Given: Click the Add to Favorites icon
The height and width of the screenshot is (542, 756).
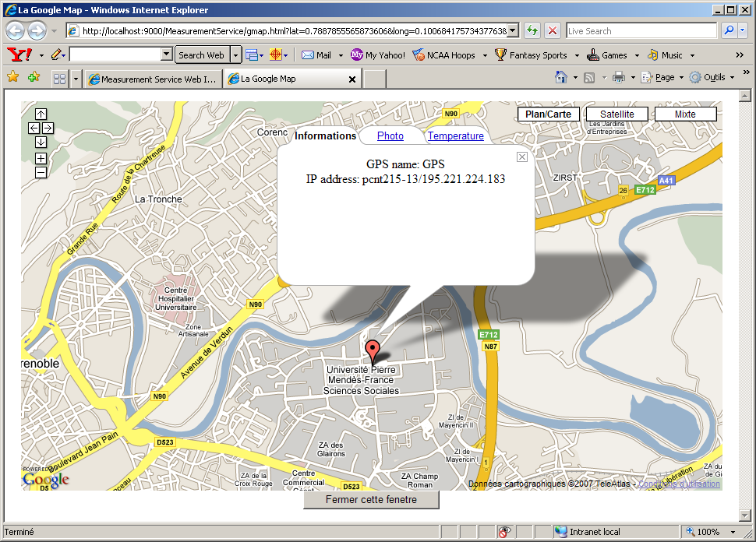Looking at the screenshot, I should pos(34,77).
